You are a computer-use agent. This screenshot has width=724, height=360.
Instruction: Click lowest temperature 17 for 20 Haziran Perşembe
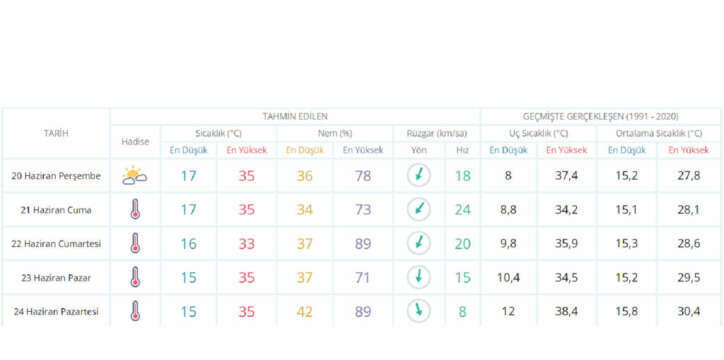click(x=188, y=176)
